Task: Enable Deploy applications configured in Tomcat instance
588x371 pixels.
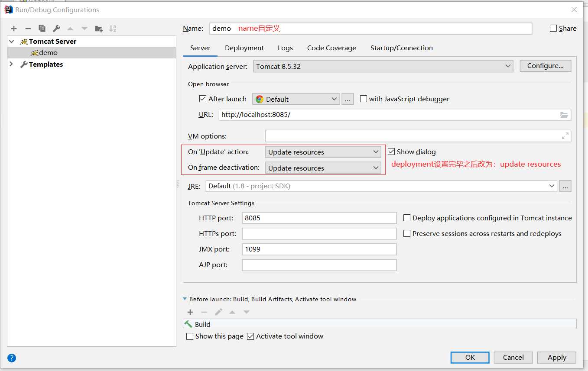Action: pyautogui.click(x=407, y=218)
